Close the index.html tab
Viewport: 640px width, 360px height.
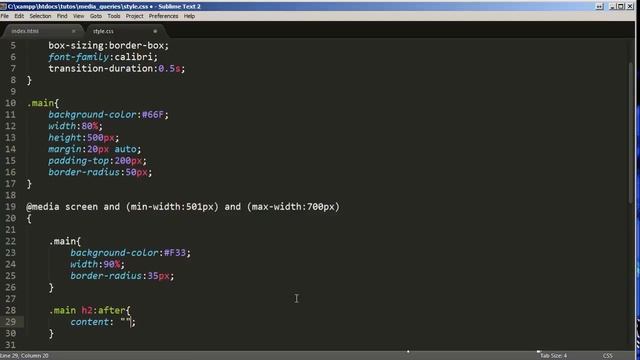point(73,31)
